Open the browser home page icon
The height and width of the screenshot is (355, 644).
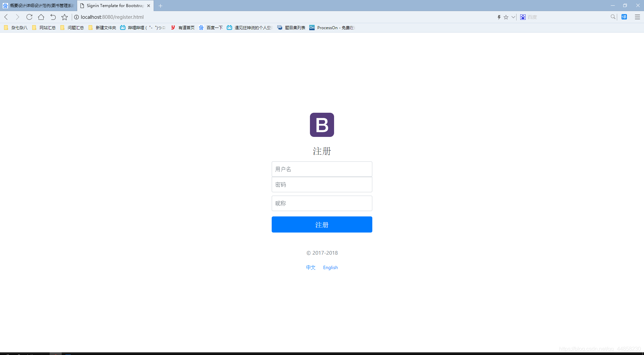pos(41,17)
